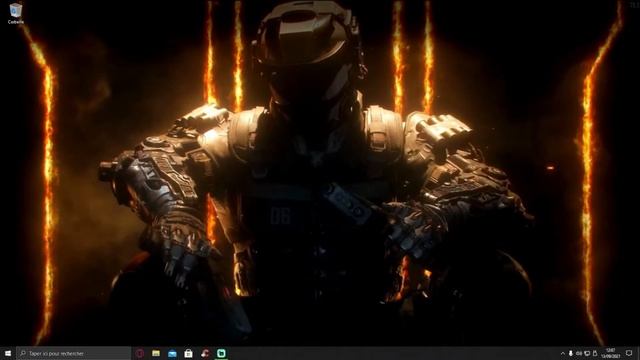Image resolution: width=640 pixels, height=360 pixels.
Task: Open the volume tray icon
Action: pyautogui.click(x=579, y=353)
